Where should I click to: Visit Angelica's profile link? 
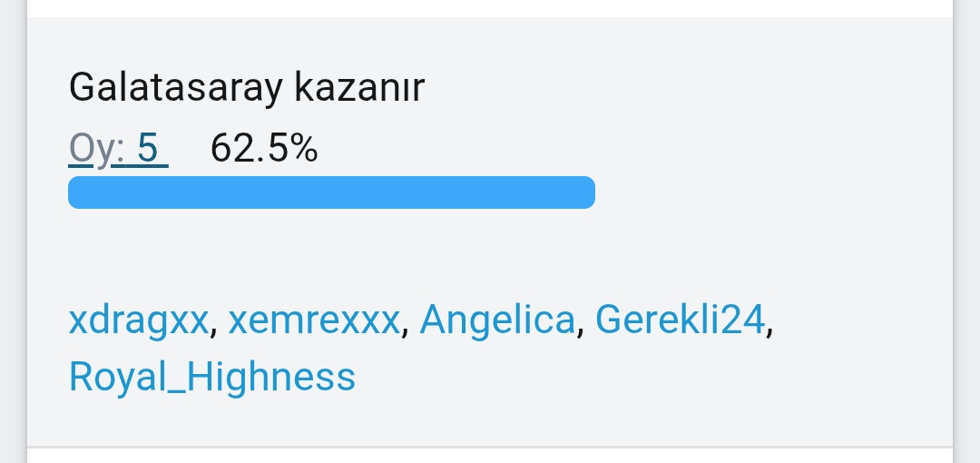click(x=497, y=320)
